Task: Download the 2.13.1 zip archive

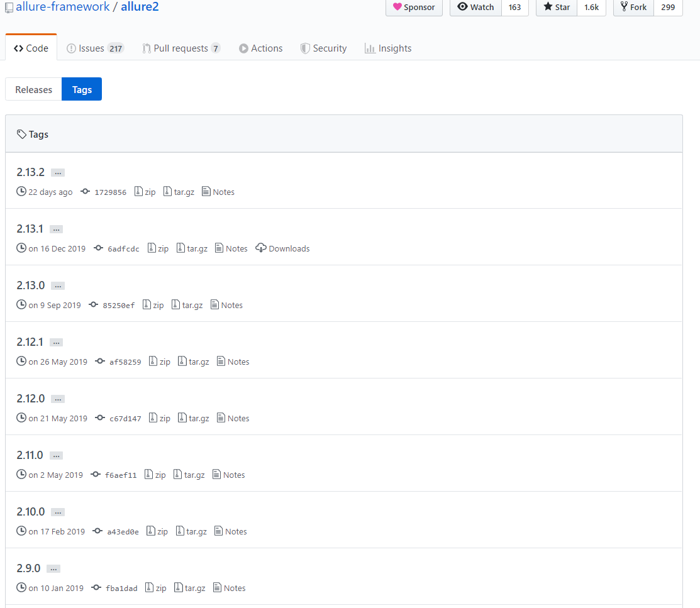Action: [158, 248]
